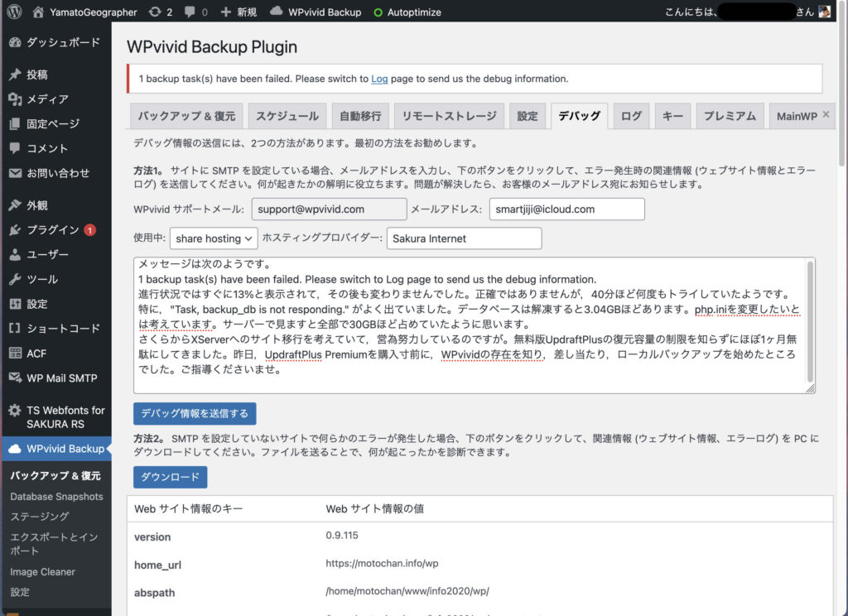Image resolution: width=848 pixels, height=616 pixels.
Task: Open the プレミアム tab
Action: click(x=730, y=116)
